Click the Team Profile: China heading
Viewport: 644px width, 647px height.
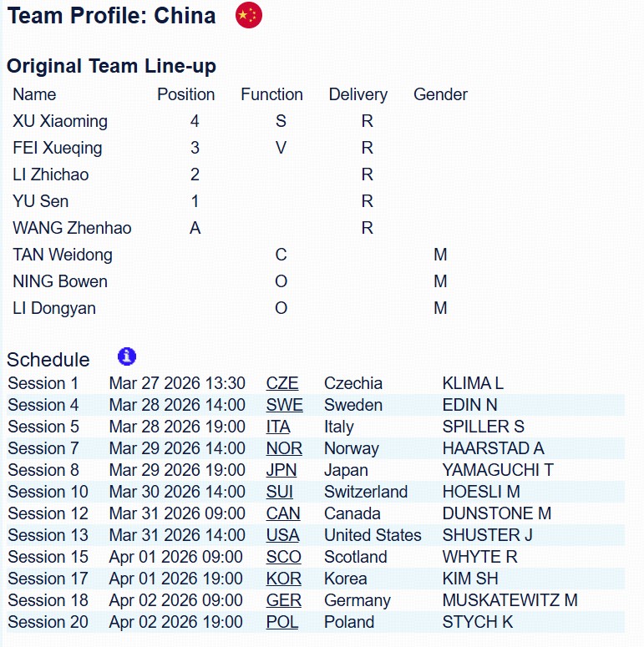click(x=111, y=15)
